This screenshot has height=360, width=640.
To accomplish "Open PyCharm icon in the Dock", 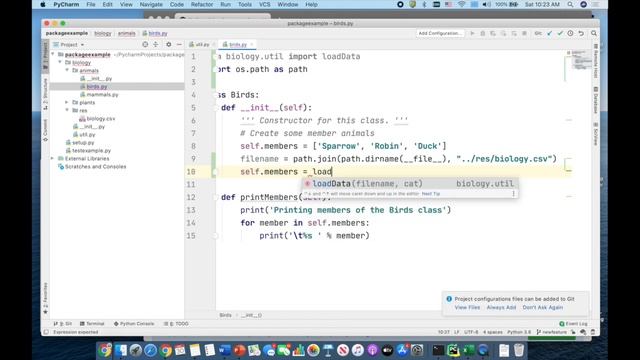I will 453,350.
